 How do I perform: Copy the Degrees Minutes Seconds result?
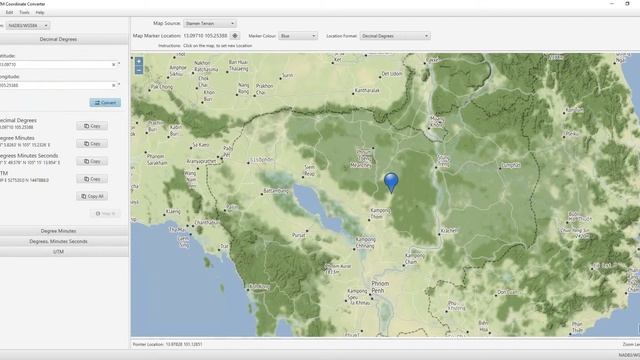[x=92, y=161]
